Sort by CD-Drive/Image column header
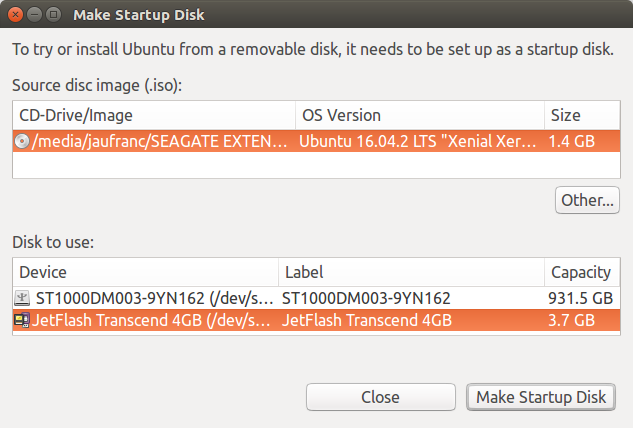This screenshot has height=428, width=633. (x=154, y=115)
